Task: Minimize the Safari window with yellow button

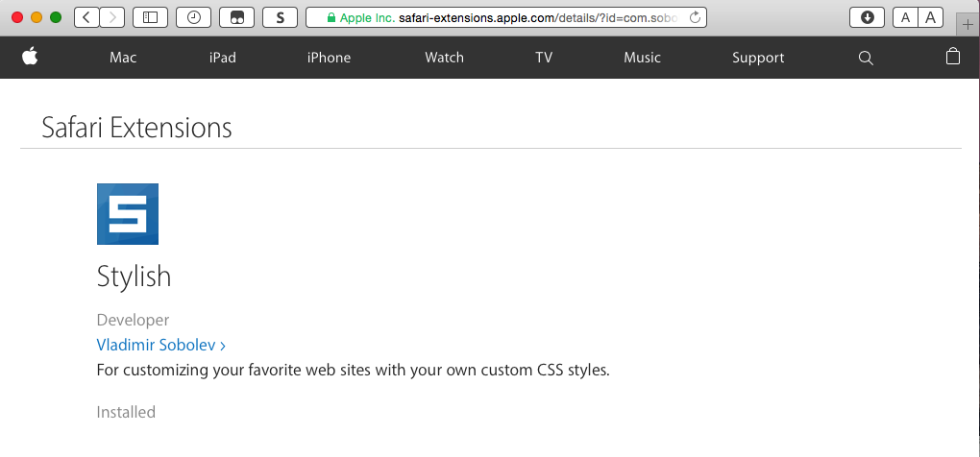Action: tap(37, 17)
